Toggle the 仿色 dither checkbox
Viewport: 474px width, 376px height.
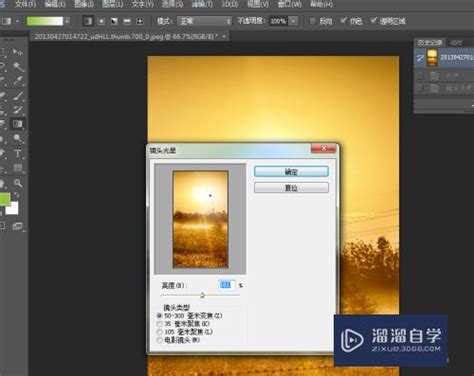coord(343,21)
